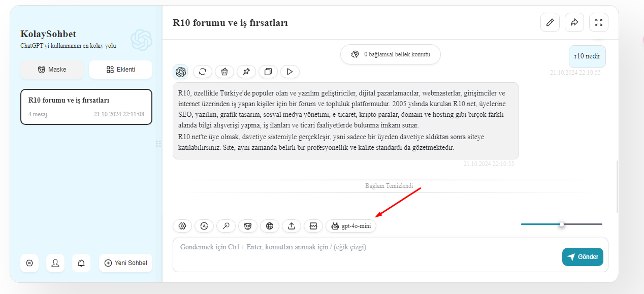Click the mask face icon in the input toolbar

point(248,226)
